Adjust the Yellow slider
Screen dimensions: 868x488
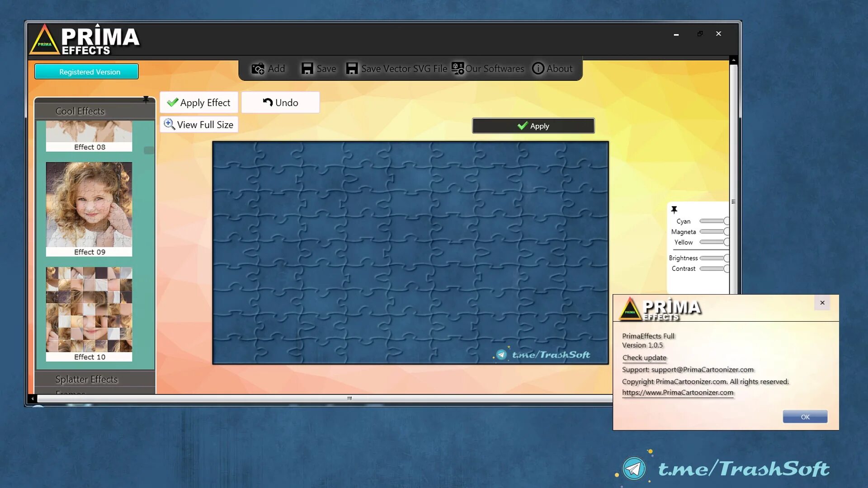click(x=714, y=242)
